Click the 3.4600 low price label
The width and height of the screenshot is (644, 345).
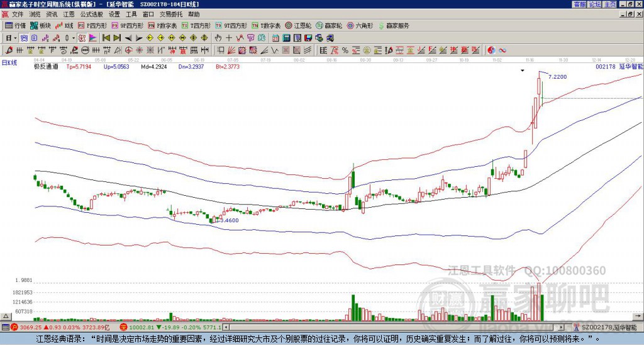[229, 220]
